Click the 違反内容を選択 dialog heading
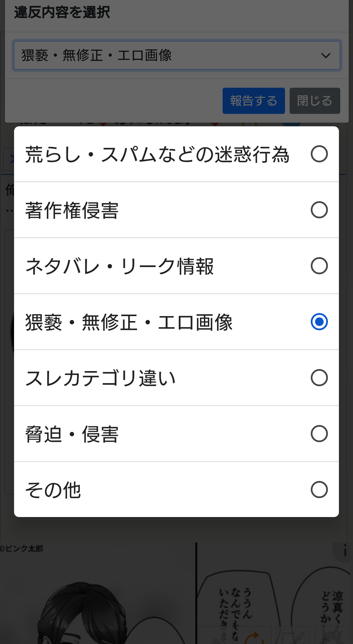Screen dimensions: 353x644 [62, 12]
